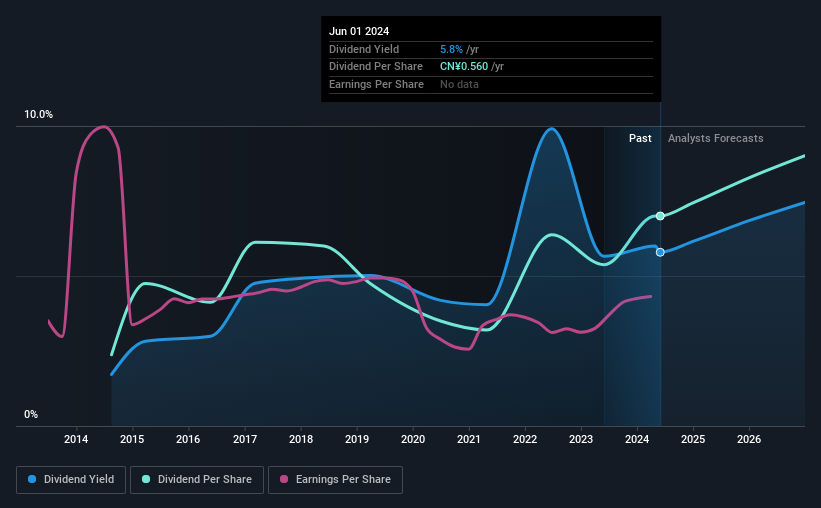Click the 2026 x-axis label
This screenshot has width=821, height=508.
pos(749,439)
